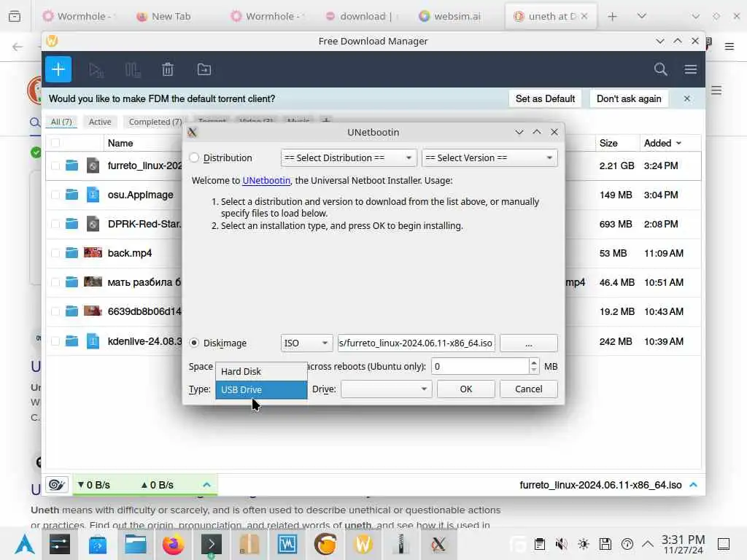Screen dimensions: 747x560
Task: Open search in Free Download Manager
Action: click(x=660, y=69)
